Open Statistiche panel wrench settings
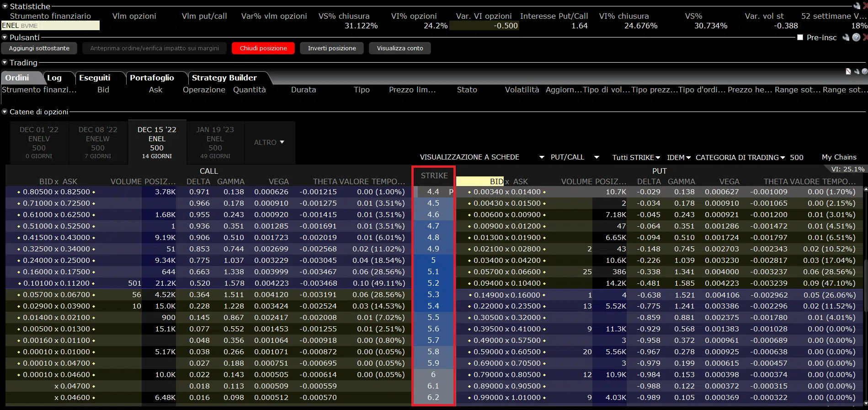The height and width of the screenshot is (410, 868). pyautogui.click(x=857, y=6)
